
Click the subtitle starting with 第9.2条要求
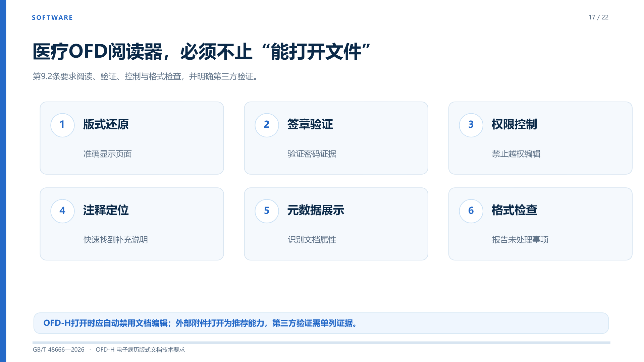pos(146,76)
